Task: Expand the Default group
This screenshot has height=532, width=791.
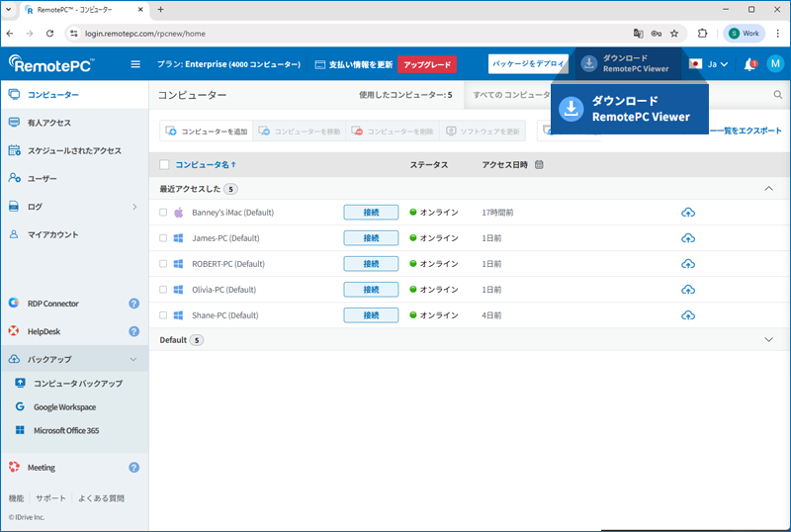Action: 768,340
